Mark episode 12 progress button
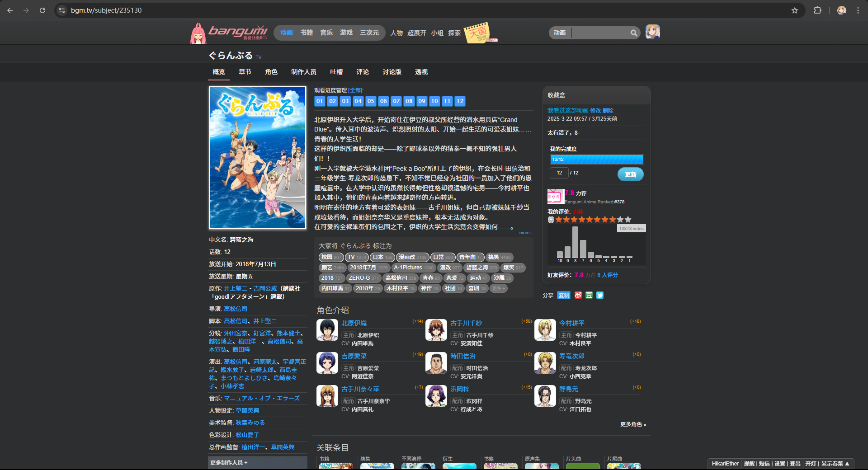The image size is (868, 470). click(460, 101)
